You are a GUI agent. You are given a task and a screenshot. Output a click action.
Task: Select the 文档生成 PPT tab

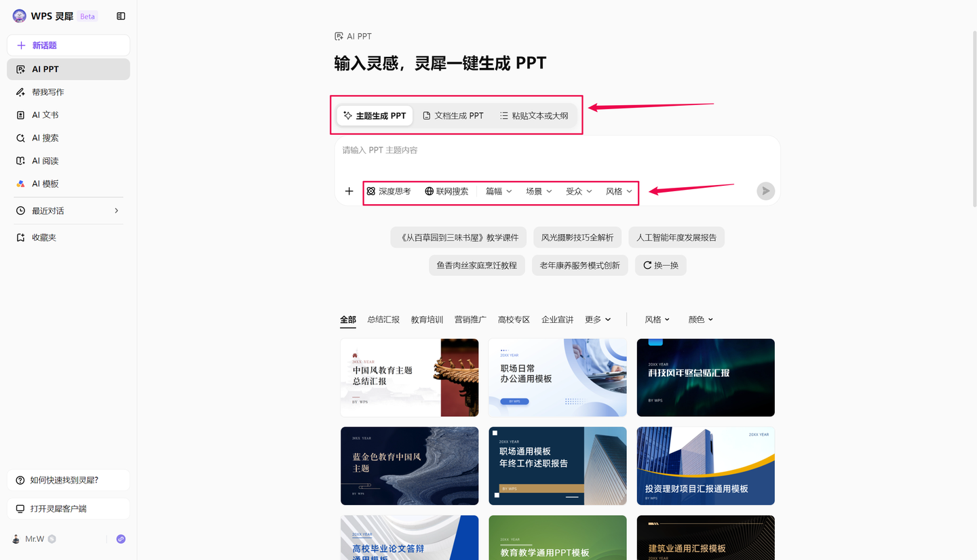pos(453,116)
